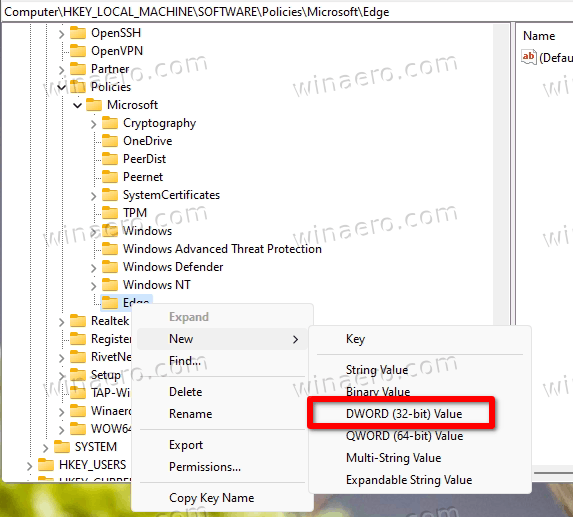Viewport: 573px width, 517px height.
Task: Create a new String Value
Action: (420, 370)
